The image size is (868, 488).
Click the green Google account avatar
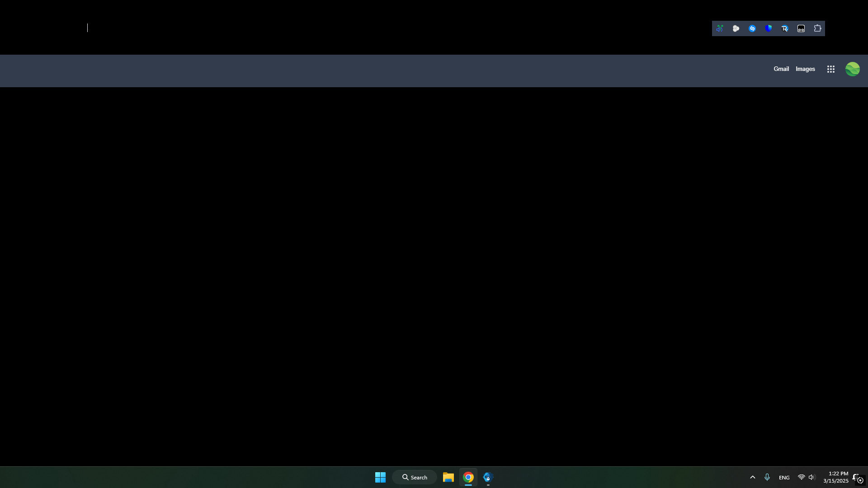coord(853,69)
